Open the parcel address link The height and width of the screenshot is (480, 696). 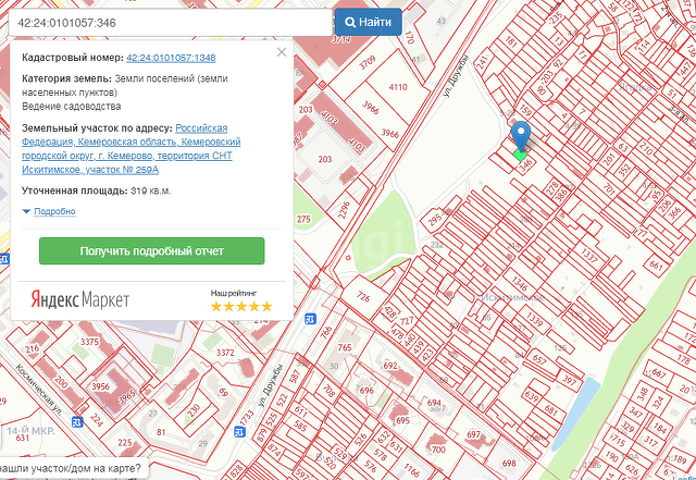pyautogui.click(x=131, y=149)
